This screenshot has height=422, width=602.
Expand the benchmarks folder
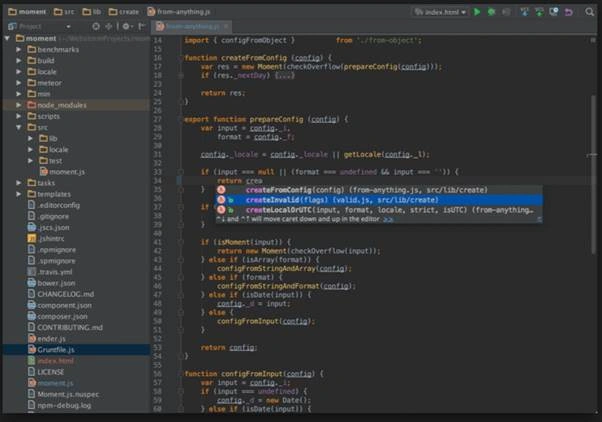tap(18, 50)
